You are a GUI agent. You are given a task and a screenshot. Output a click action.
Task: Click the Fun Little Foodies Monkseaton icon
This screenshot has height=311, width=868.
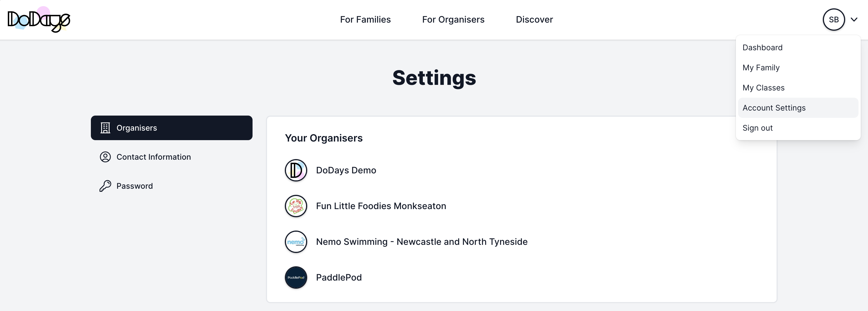[295, 206]
